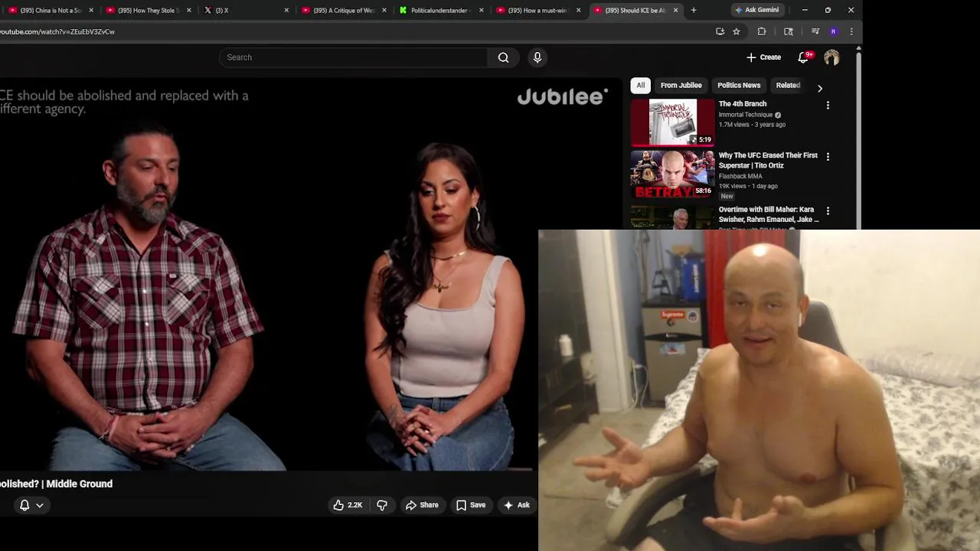The image size is (980, 551).
Task: Save video to a playlist
Action: click(470, 505)
